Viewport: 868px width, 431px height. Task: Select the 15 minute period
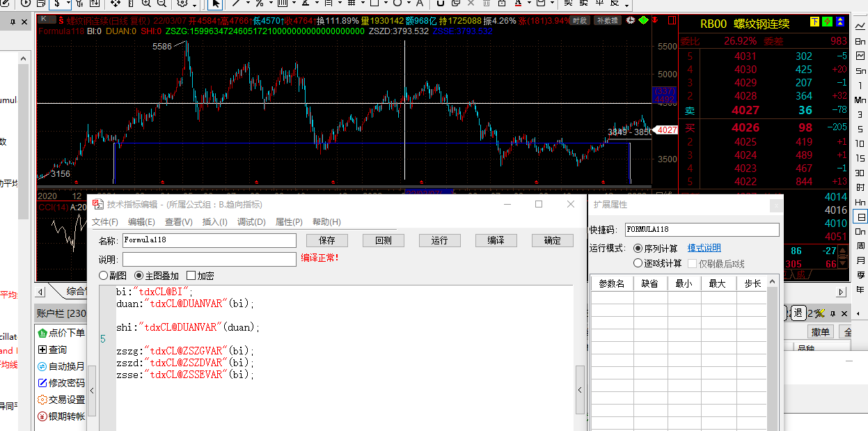(x=861, y=158)
